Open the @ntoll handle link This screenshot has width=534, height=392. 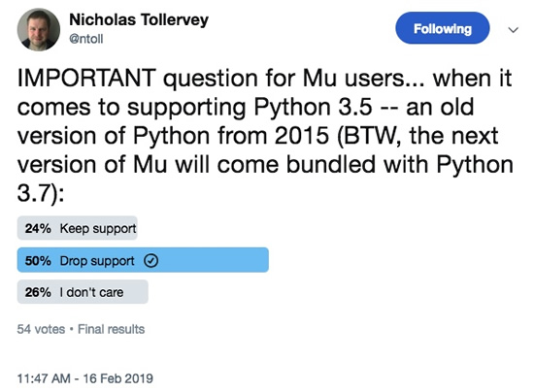tap(85, 39)
